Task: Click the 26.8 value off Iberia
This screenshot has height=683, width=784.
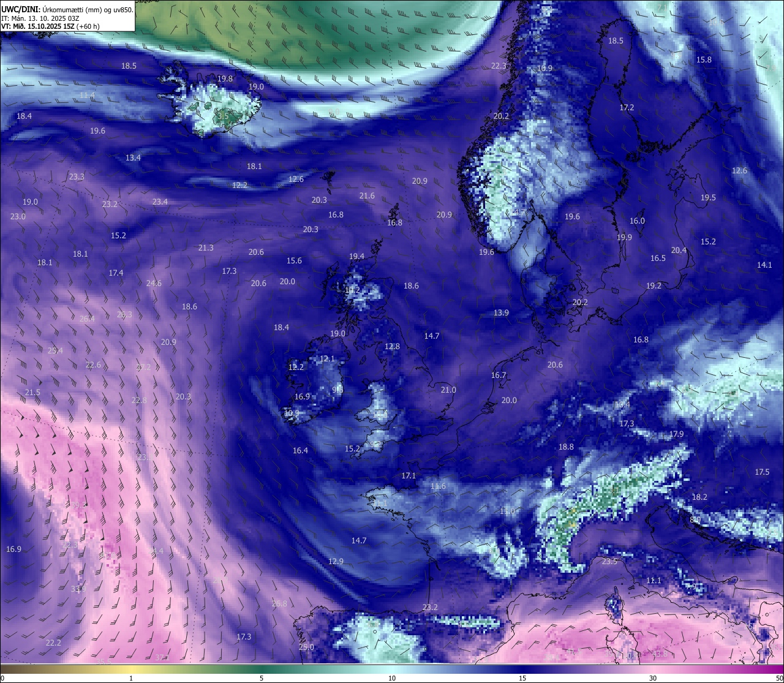Action: (279, 604)
